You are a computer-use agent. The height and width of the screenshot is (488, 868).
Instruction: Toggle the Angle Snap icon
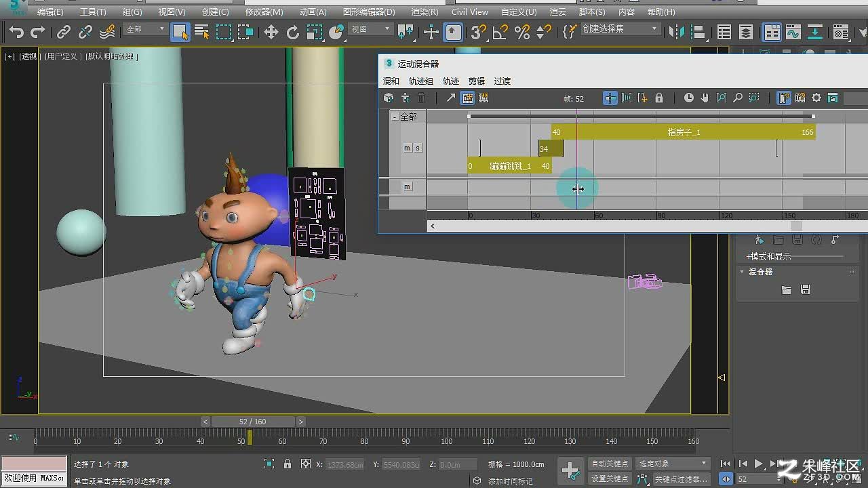(500, 32)
